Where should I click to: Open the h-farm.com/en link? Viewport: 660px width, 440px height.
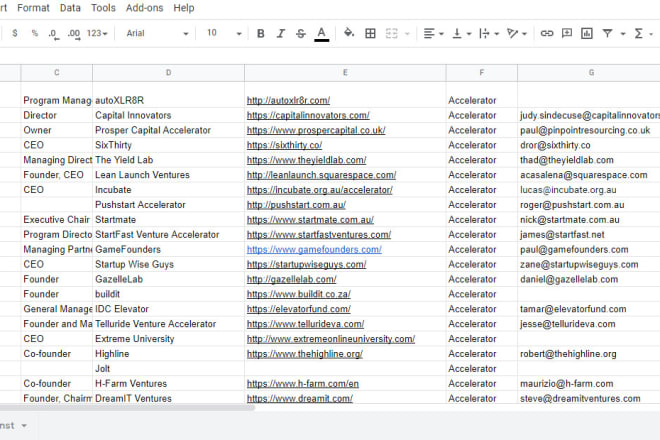coord(303,384)
